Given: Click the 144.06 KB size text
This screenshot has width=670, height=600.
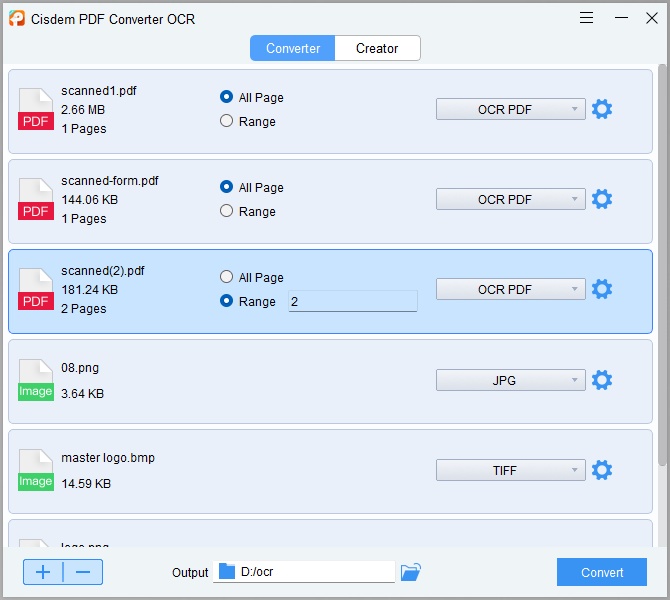Looking at the screenshot, I should [x=89, y=200].
